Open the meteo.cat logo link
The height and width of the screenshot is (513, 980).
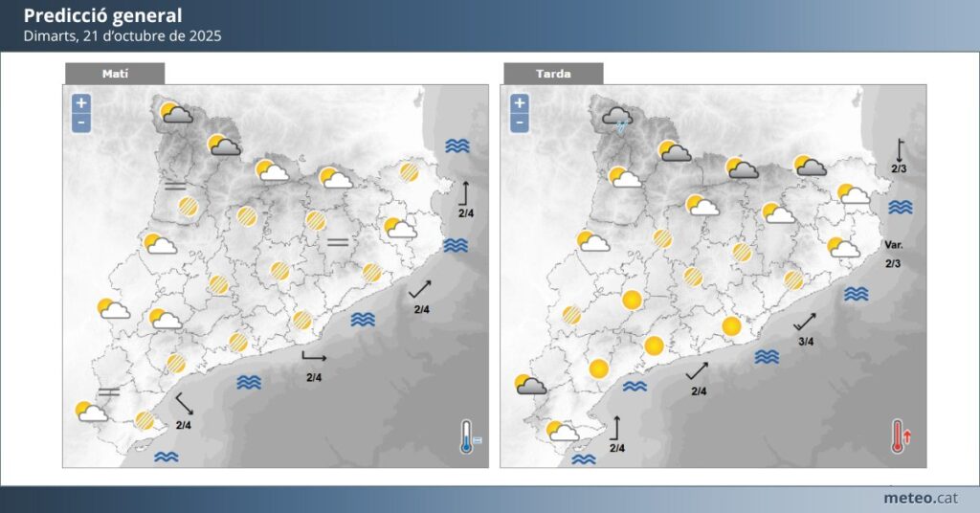click(921, 498)
